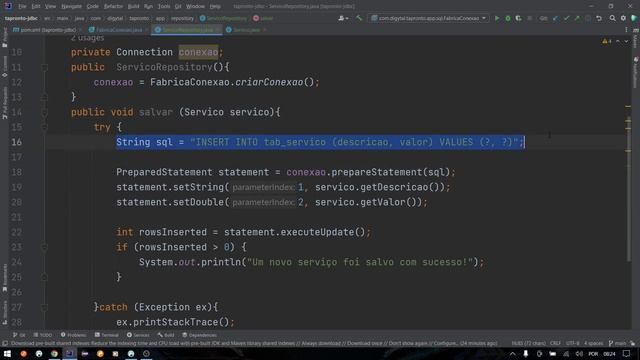The image size is (640, 360).
Task: Switch to the FabricaConexao.java tab
Action: pos(119,30)
